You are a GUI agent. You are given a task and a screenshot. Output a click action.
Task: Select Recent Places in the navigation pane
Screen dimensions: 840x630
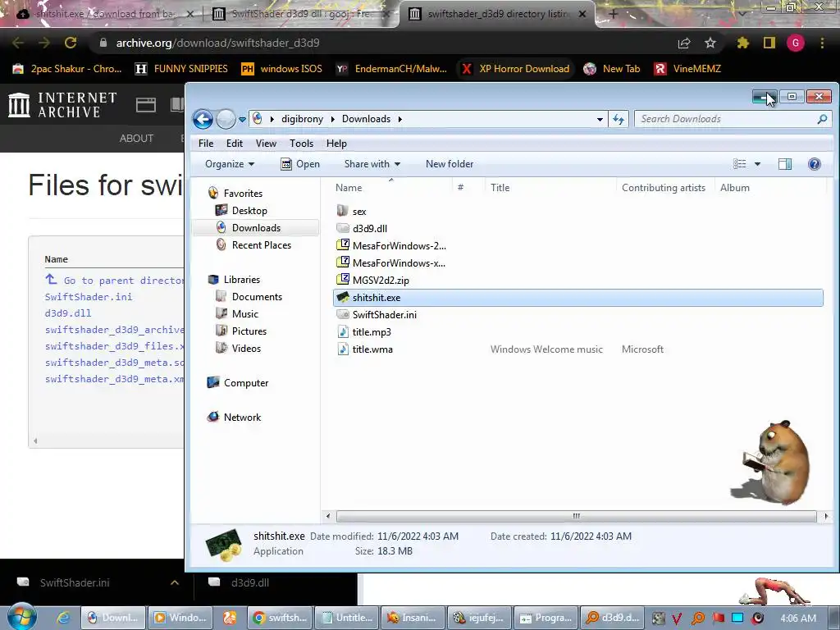tap(262, 244)
